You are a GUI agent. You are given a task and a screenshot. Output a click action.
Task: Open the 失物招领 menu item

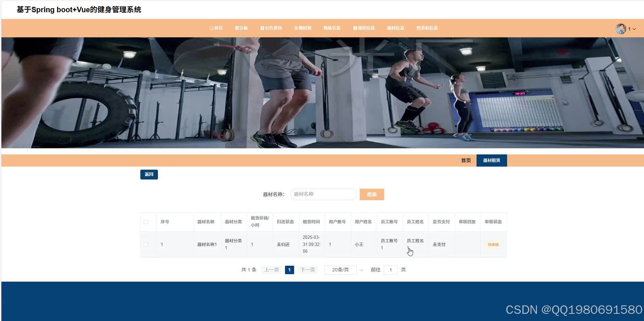coord(302,28)
